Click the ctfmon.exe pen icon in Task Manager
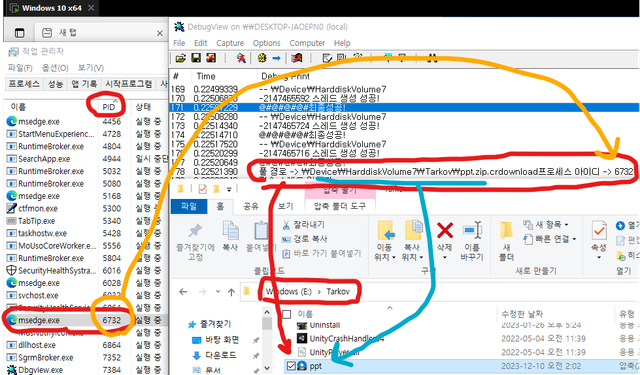This screenshot has height=375, width=640. click(x=11, y=208)
